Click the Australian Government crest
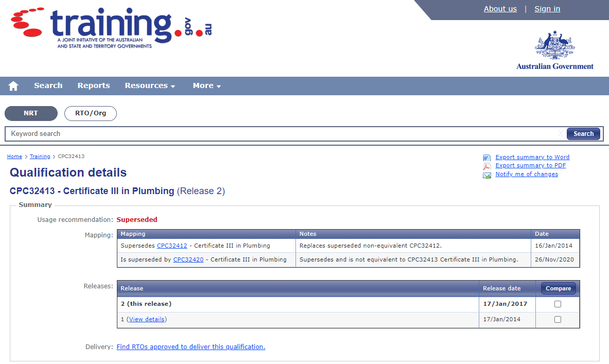The height and width of the screenshot is (364, 609). pos(554,50)
